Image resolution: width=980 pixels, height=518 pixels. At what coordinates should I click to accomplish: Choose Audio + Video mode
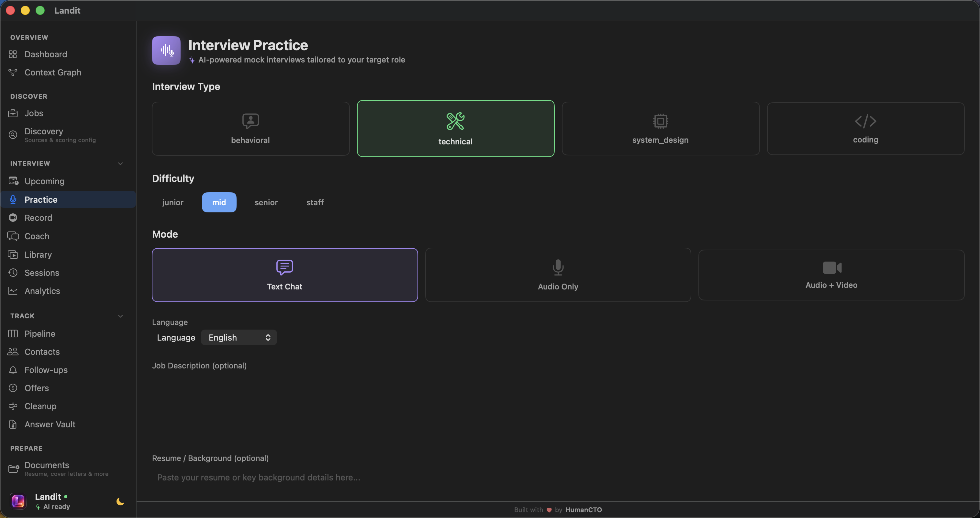point(831,275)
